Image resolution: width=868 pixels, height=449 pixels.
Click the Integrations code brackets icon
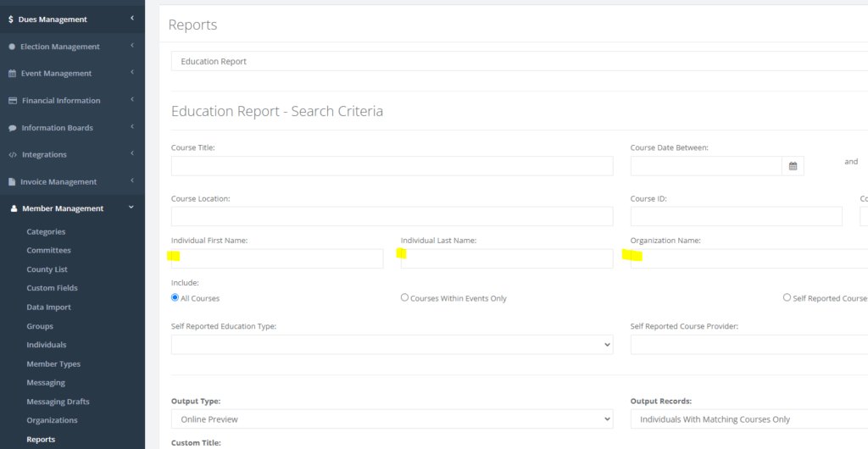12,155
